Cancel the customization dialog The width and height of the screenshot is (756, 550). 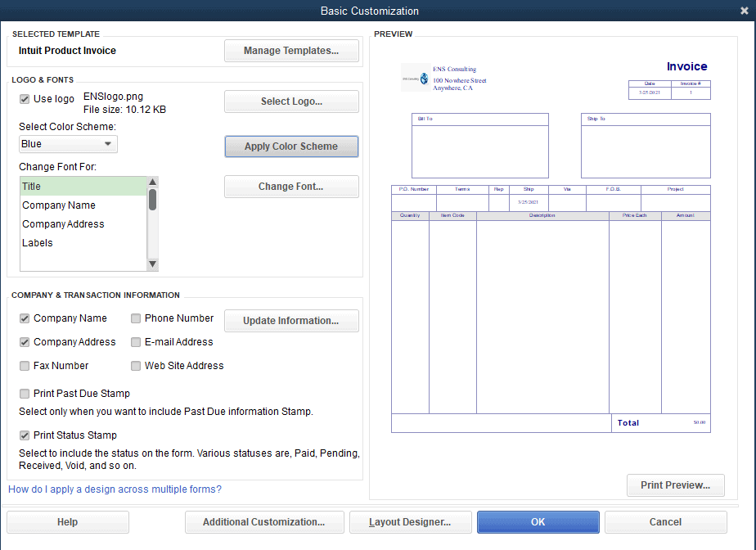(x=665, y=522)
